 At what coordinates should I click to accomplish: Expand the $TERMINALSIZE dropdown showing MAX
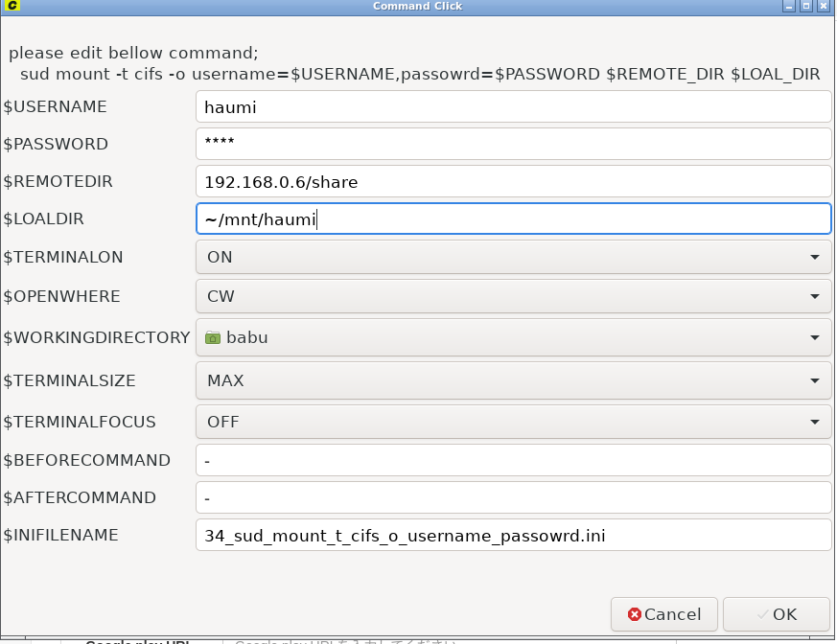point(513,380)
